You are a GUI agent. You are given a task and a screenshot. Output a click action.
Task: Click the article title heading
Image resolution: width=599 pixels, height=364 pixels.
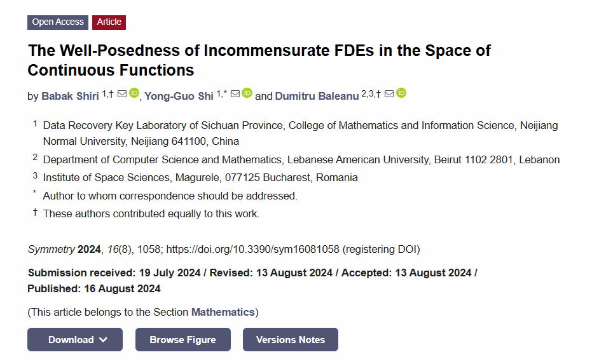click(x=259, y=60)
